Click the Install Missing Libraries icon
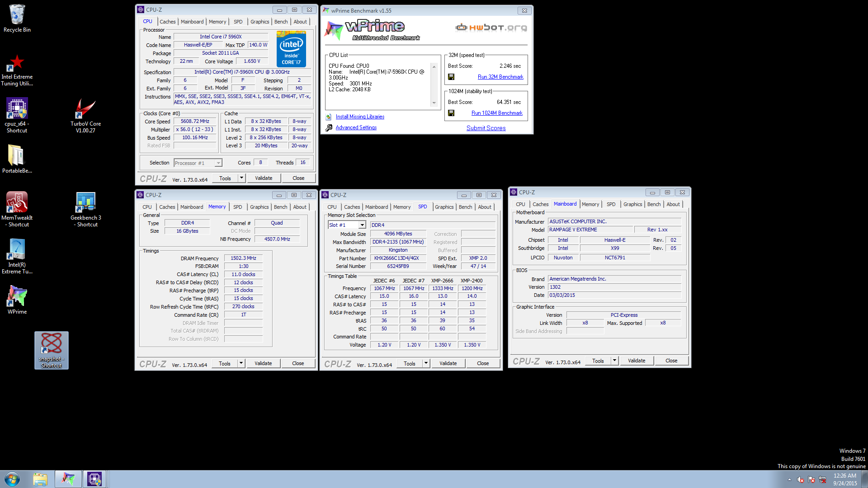 329,117
